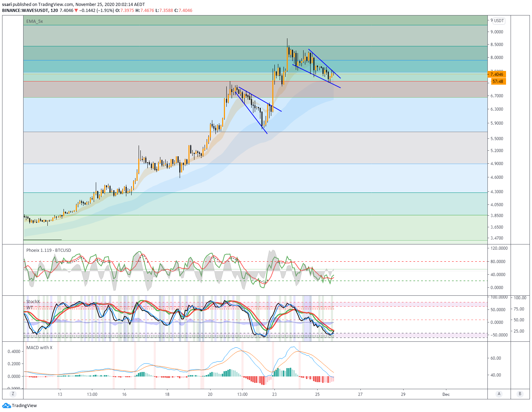
Task: Select the EMA_5x indicator label
Action: (x=34, y=21)
